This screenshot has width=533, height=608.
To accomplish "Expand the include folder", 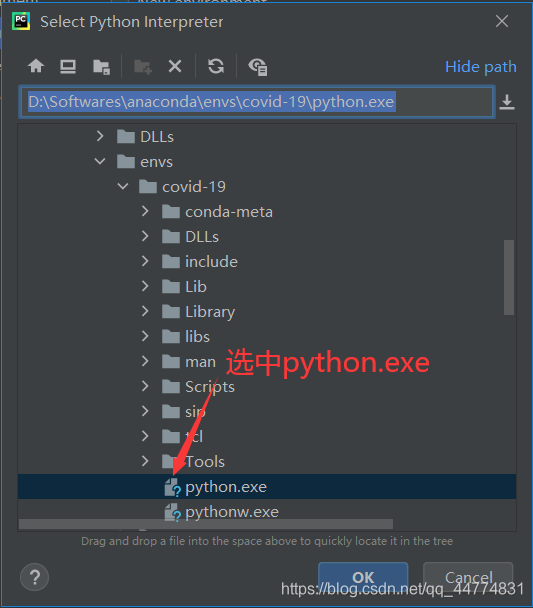I will click(x=145, y=261).
